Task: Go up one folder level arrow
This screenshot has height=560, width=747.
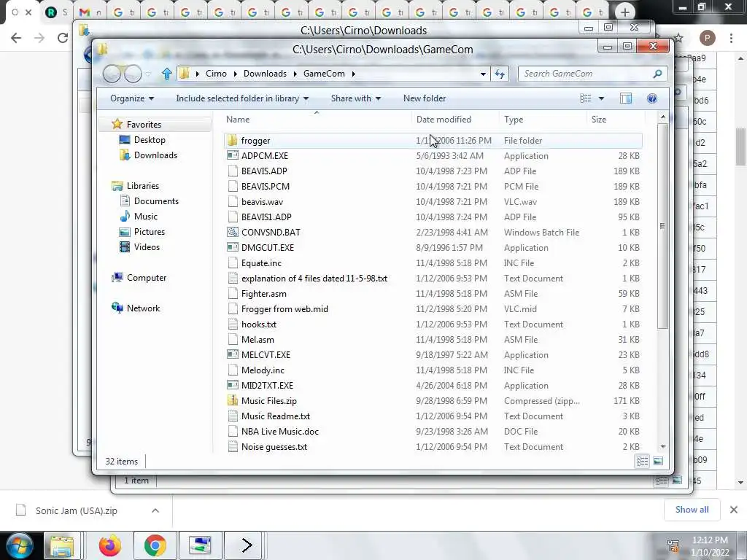Action: pyautogui.click(x=167, y=74)
